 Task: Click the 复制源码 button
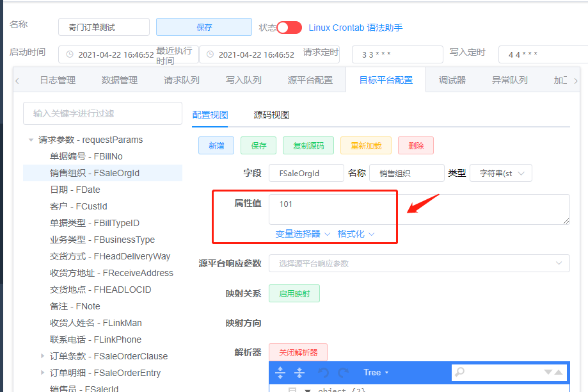pyautogui.click(x=308, y=145)
